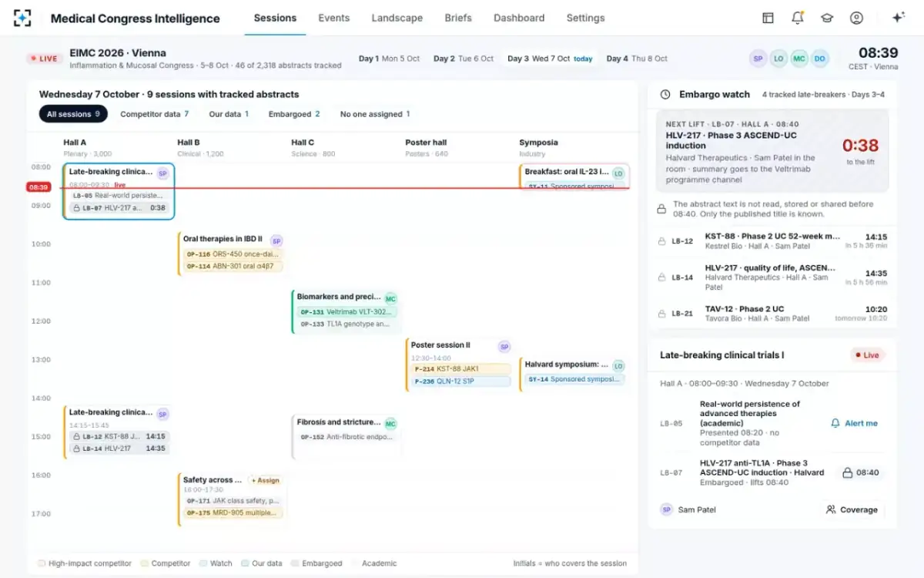Click the LO badge on Halvard symposium
The image size is (924, 578).
click(618, 366)
